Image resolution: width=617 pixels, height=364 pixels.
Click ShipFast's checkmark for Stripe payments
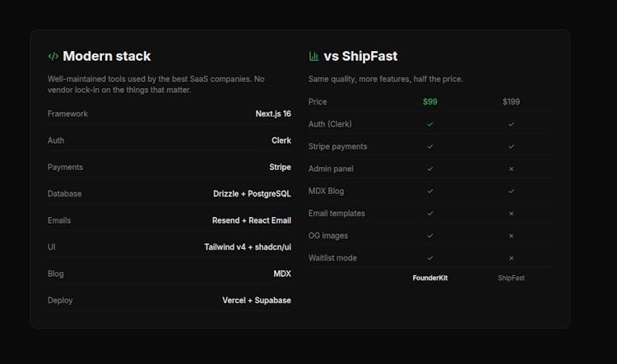511,146
